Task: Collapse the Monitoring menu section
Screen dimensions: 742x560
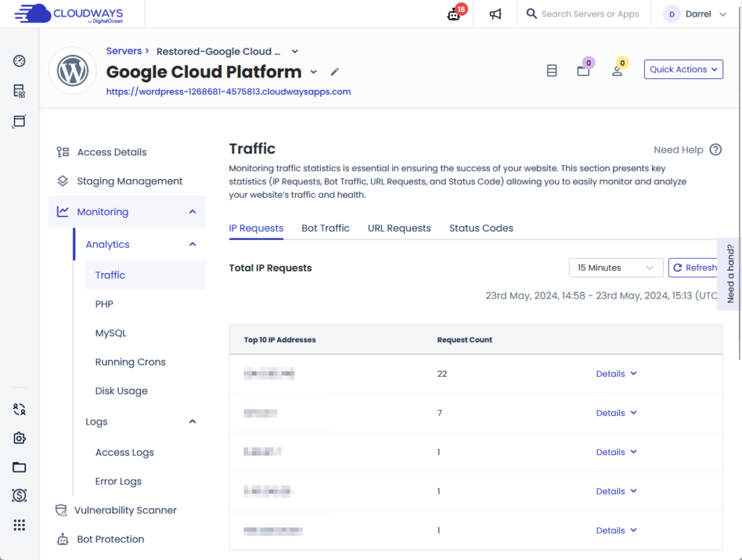Action: click(193, 212)
